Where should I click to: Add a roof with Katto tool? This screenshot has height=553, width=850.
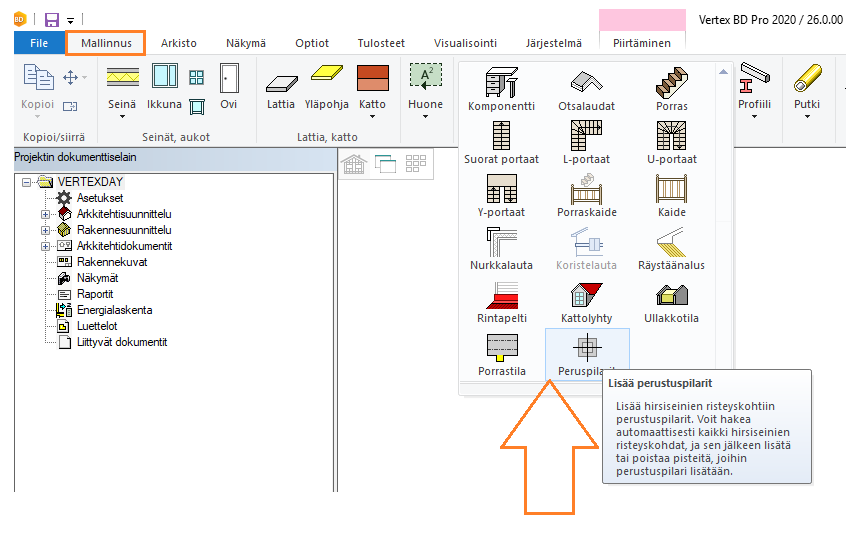coord(372,87)
